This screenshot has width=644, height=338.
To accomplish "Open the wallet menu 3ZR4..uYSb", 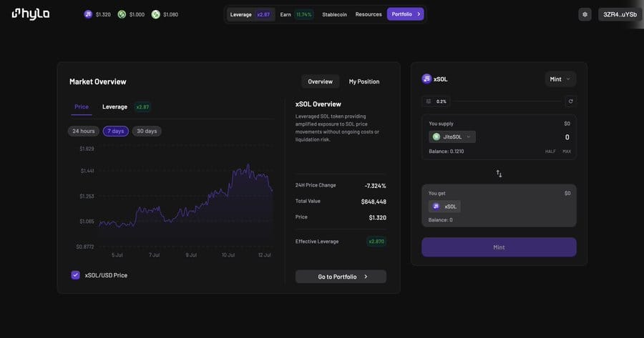I will click(620, 14).
